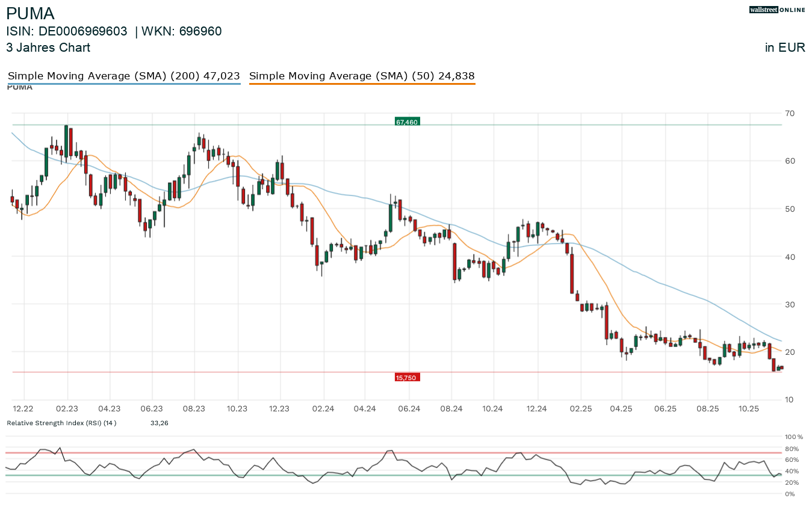Click the 20 price axis label

tap(789, 352)
